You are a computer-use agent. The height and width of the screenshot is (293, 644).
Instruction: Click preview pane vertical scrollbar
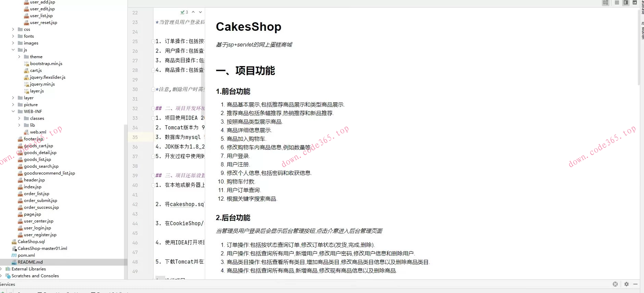[x=639, y=48]
